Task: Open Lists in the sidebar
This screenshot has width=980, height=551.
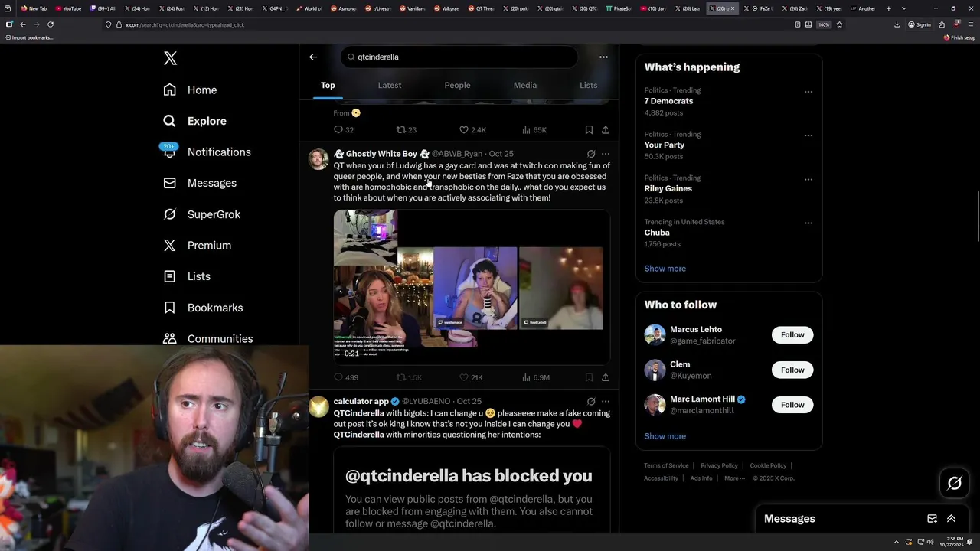Action: click(x=187, y=276)
